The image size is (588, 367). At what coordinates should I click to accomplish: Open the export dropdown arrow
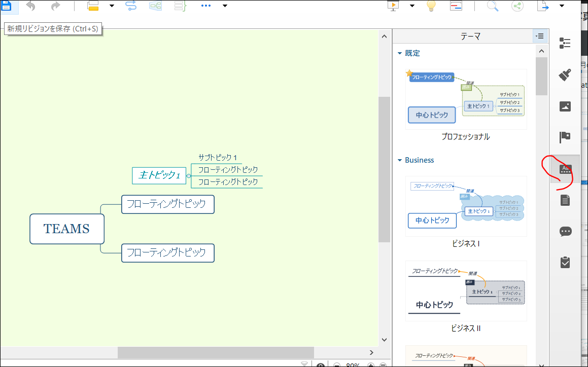(x=562, y=6)
